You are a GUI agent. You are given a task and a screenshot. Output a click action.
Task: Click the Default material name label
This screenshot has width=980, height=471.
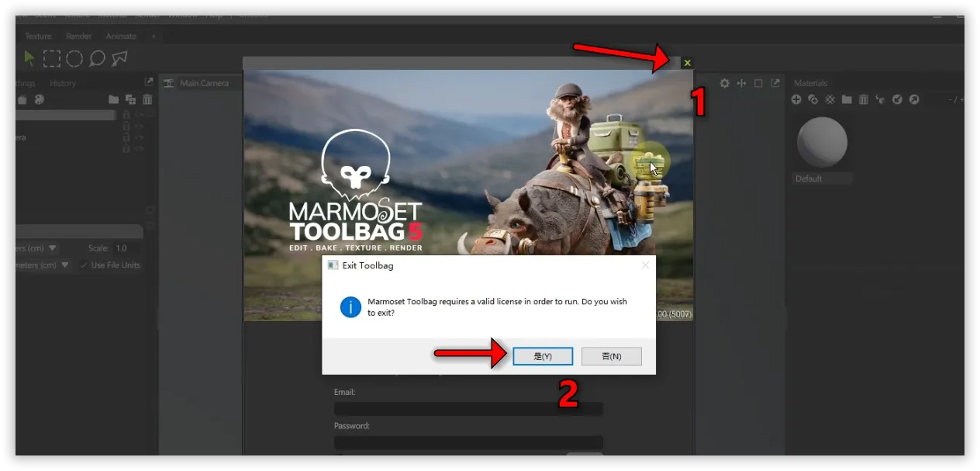(x=823, y=178)
